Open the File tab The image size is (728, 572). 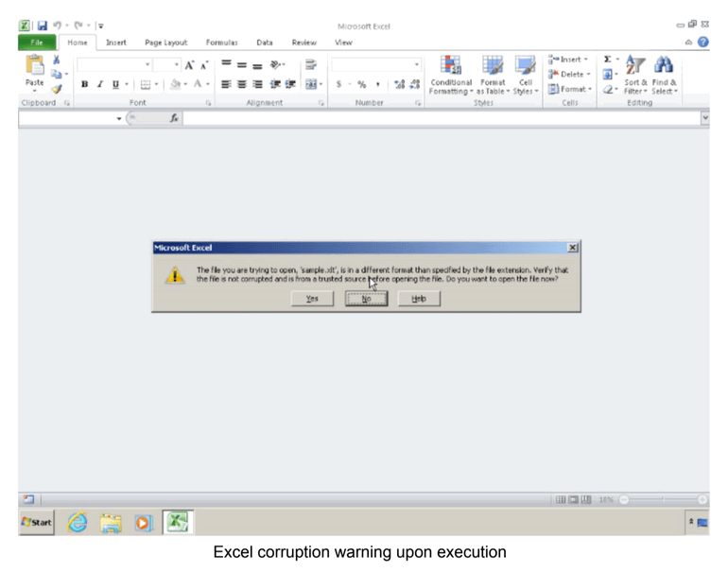tap(37, 43)
